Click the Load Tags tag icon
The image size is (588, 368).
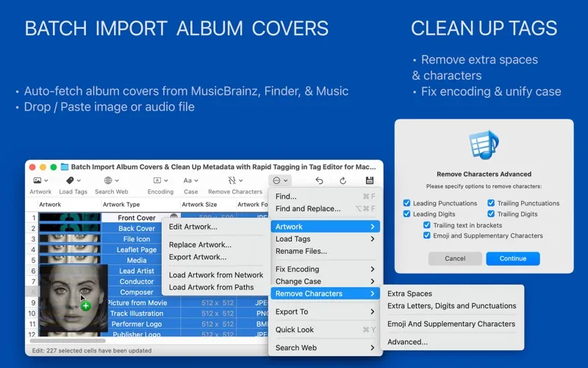pyautogui.click(x=70, y=180)
